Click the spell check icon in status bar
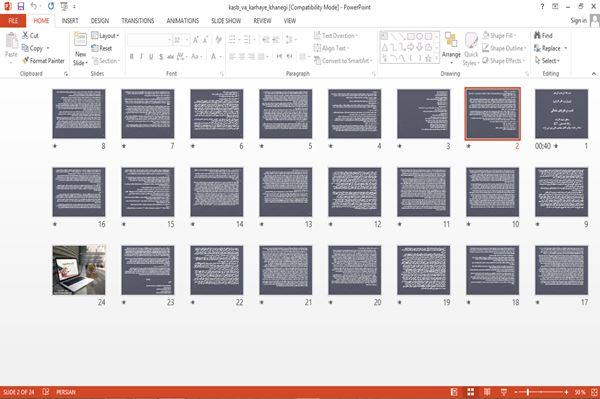Viewport: 600px width, 399px height. 46,392
